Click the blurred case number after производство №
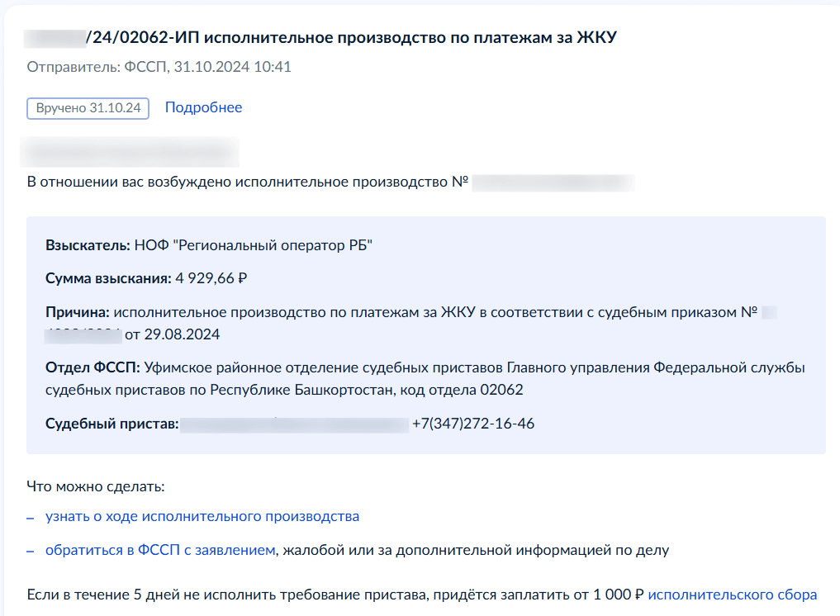 tap(553, 182)
